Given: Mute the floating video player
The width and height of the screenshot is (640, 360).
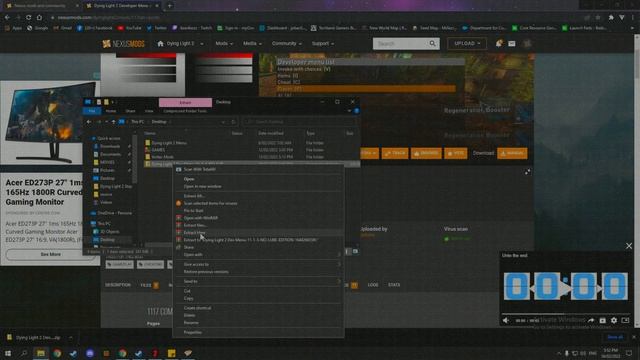Looking at the screenshot, I should (506, 320).
